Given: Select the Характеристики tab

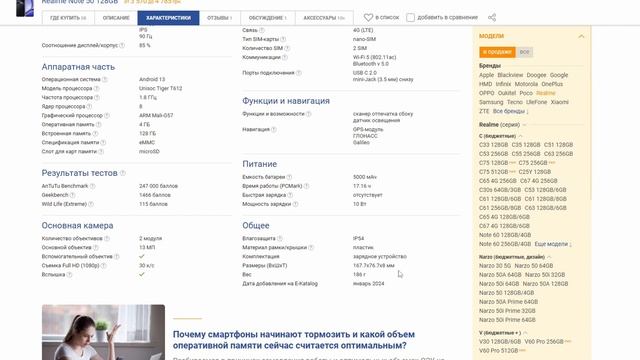Looking at the screenshot, I should pyautogui.click(x=168, y=18).
